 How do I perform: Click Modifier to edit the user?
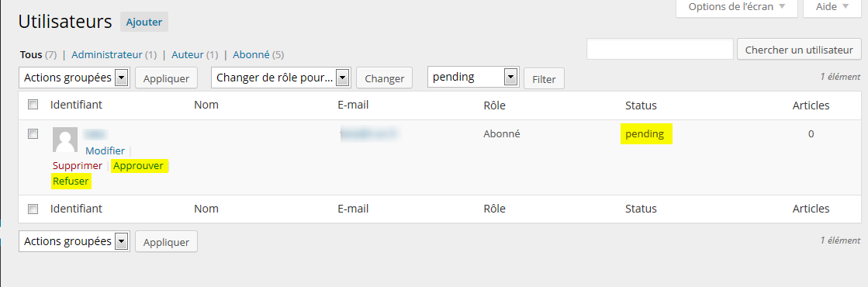click(105, 150)
